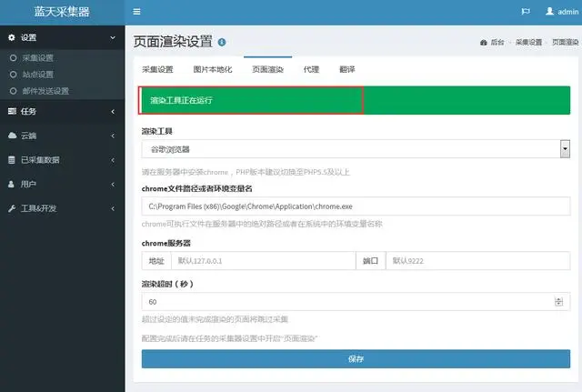Click the cloud icon beside 云端
The image size is (582, 392).
pos(12,136)
